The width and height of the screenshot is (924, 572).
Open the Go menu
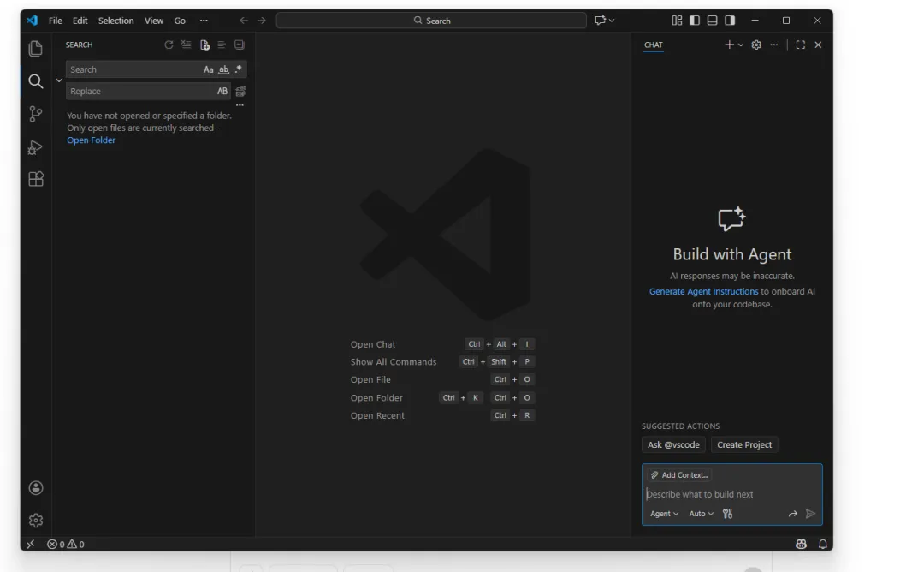tap(180, 21)
